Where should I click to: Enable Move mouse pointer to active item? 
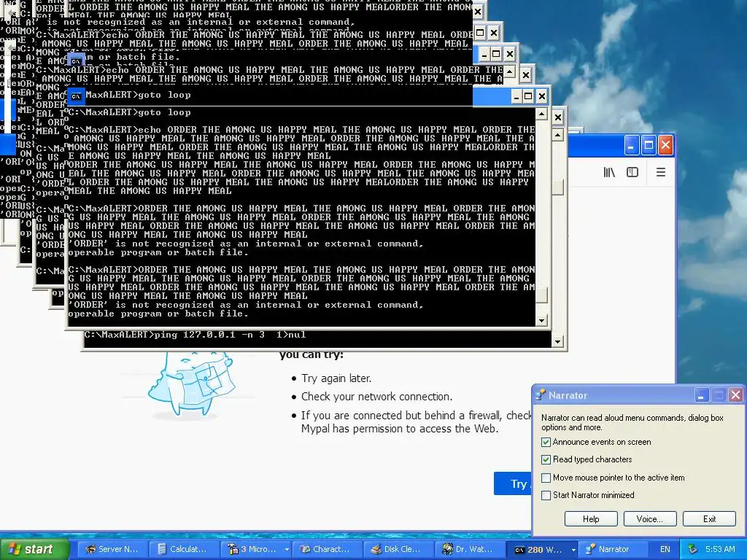pyautogui.click(x=546, y=478)
